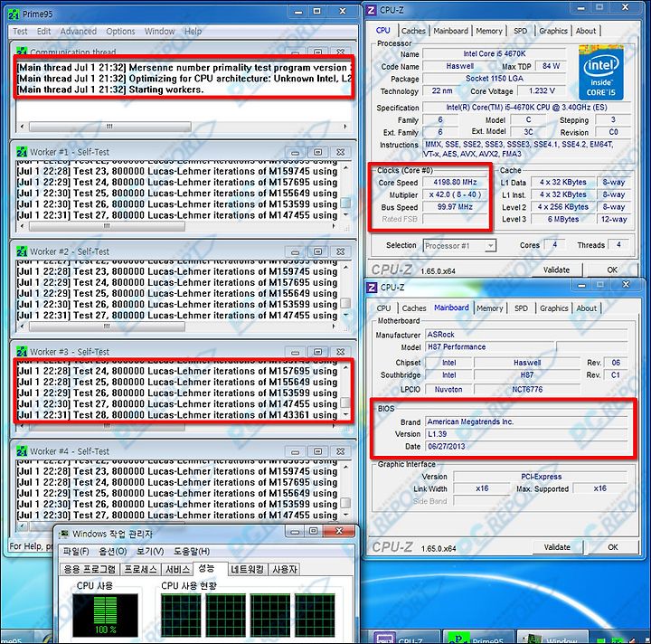Click the upper CPU-Z window Z icon
The width and height of the screenshot is (651, 644).
[372, 10]
